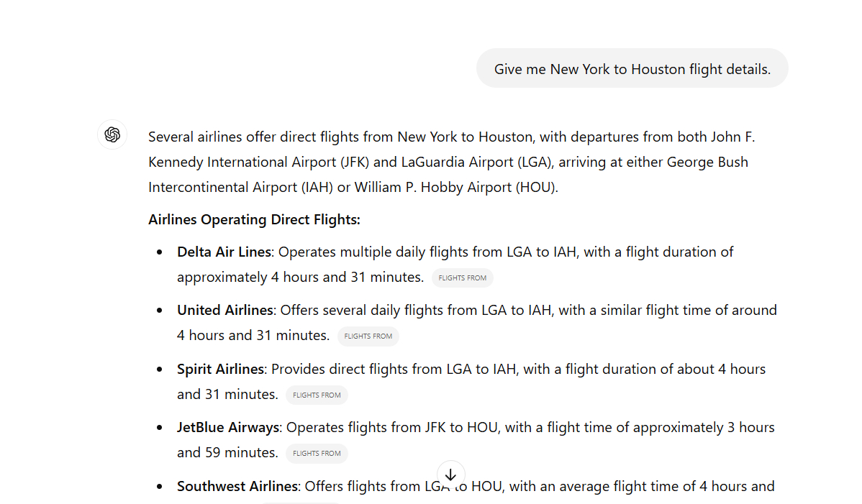Click the FLIGHTS FROM chip in the Spirit Airlines entry
This screenshot has height=504, width=862.
click(317, 395)
